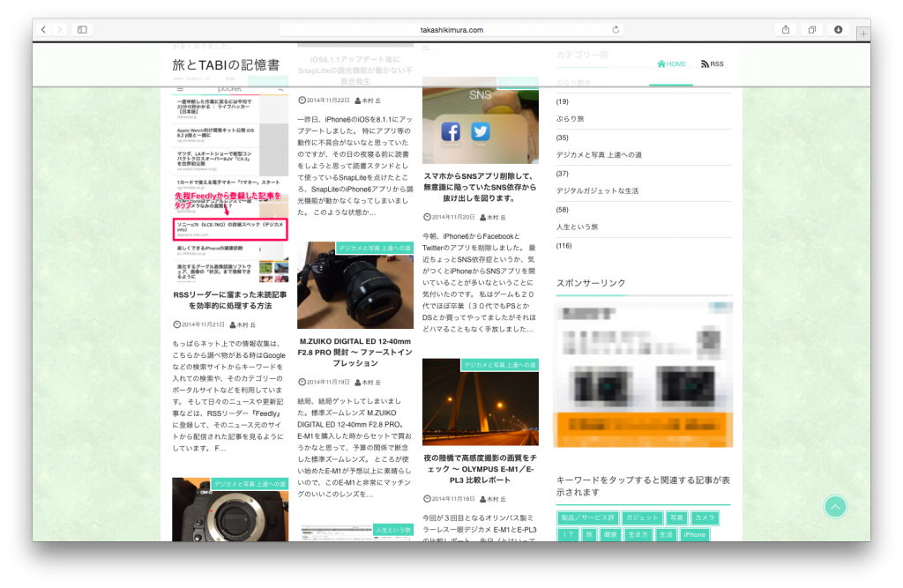Open the Safari downloads button

[839, 29]
